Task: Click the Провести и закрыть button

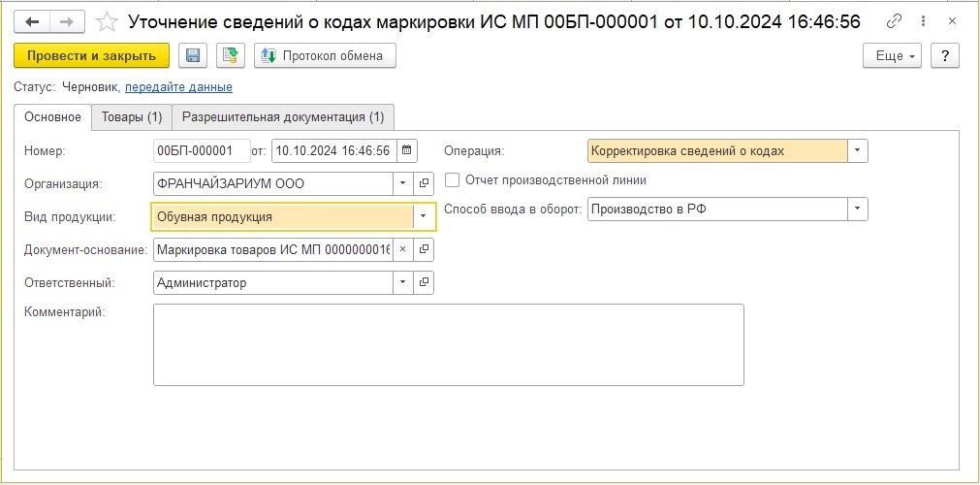Action: [x=92, y=56]
